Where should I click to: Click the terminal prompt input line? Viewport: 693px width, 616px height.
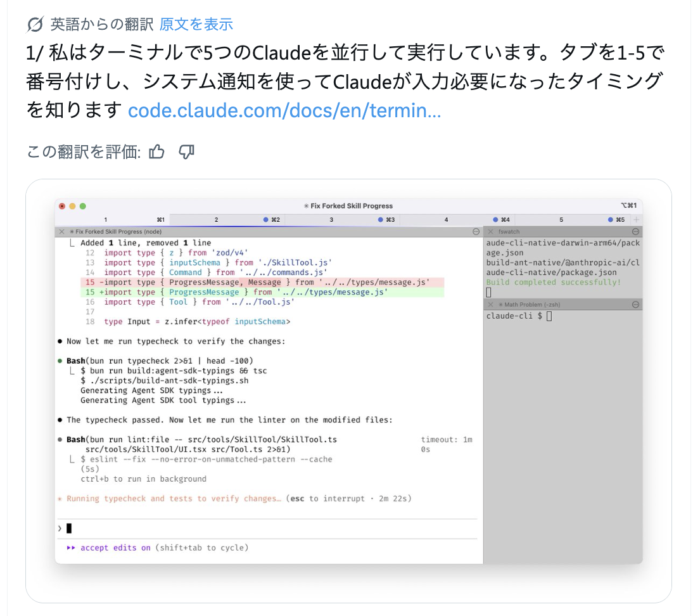click(190, 528)
